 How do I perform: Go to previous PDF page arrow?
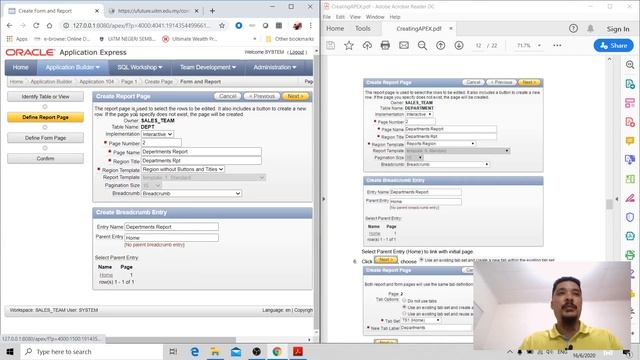(440, 45)
